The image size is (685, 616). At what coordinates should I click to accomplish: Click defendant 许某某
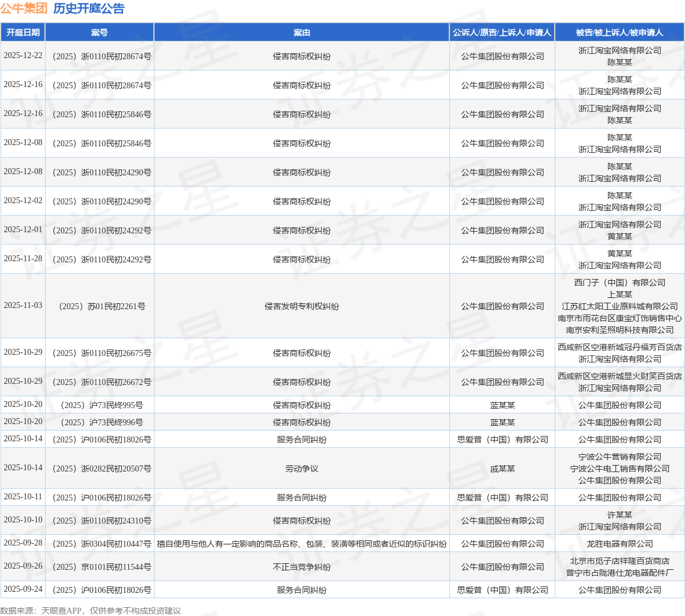click(619, 515)
